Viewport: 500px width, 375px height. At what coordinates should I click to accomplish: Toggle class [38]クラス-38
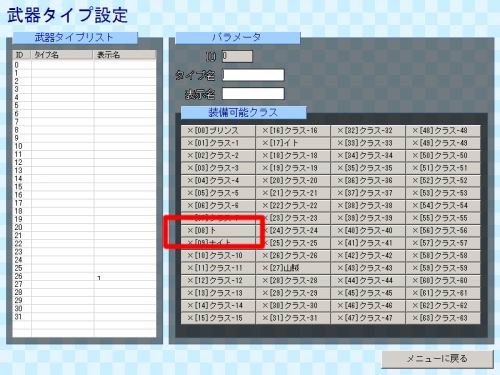[x=368, y=206]
